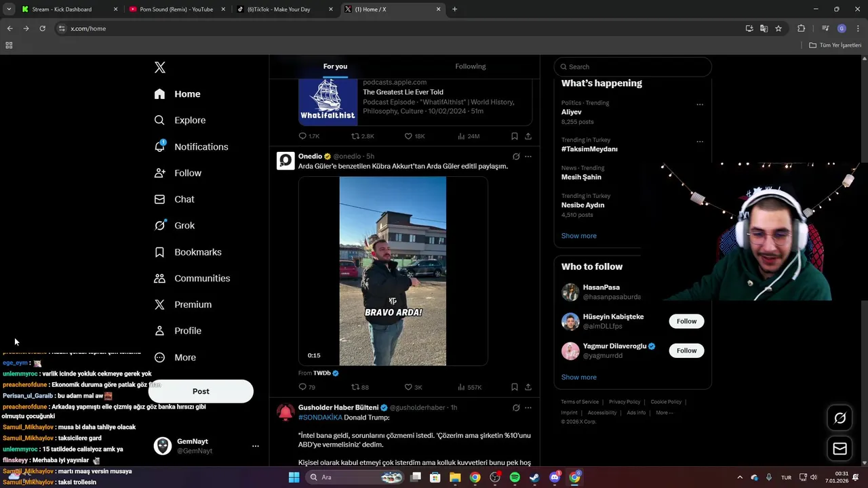Open Communities in the sidebar
Image resolution: width=868 pixels, height=488 pixels.
192,279
